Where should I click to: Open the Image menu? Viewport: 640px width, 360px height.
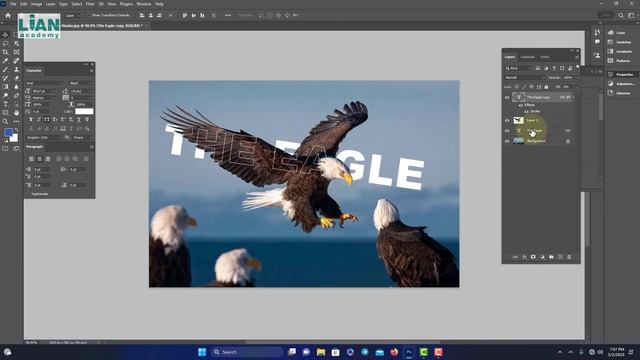(36, 4)
